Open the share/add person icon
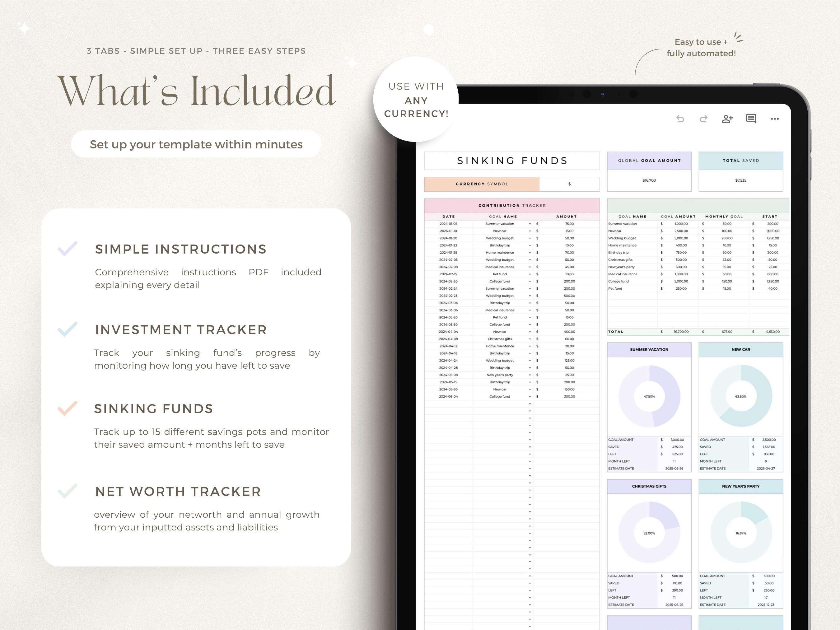 coord(727,119)
